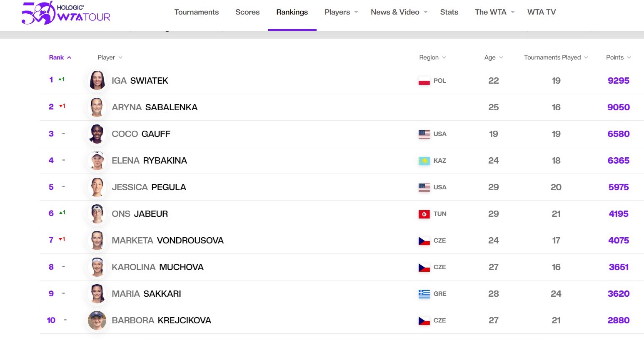644x340 pixels.
Task: Open Aryna Sabalenka's player profile link
Action: [x=155, y=107]
